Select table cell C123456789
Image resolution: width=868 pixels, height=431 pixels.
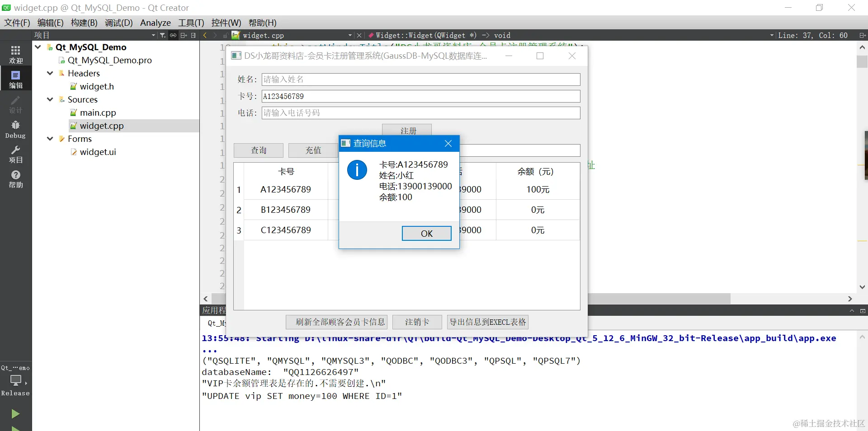tap(286, 230)
